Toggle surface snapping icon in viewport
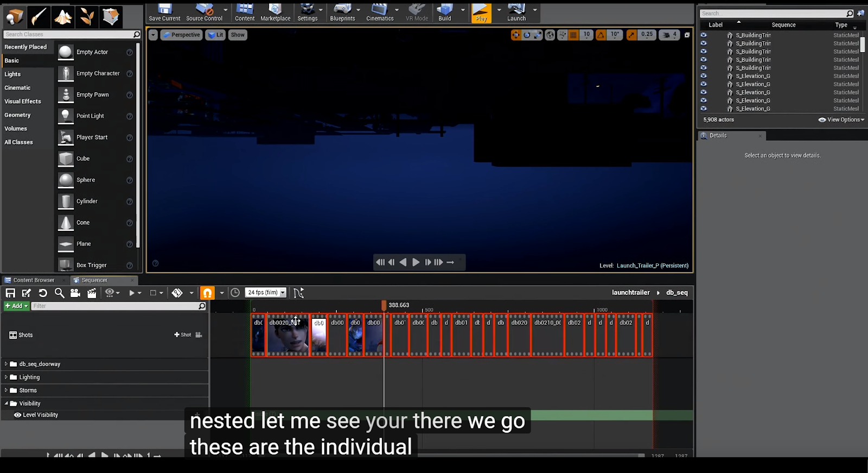Screen dimensions: 868x473 click(x=563, y=35)
